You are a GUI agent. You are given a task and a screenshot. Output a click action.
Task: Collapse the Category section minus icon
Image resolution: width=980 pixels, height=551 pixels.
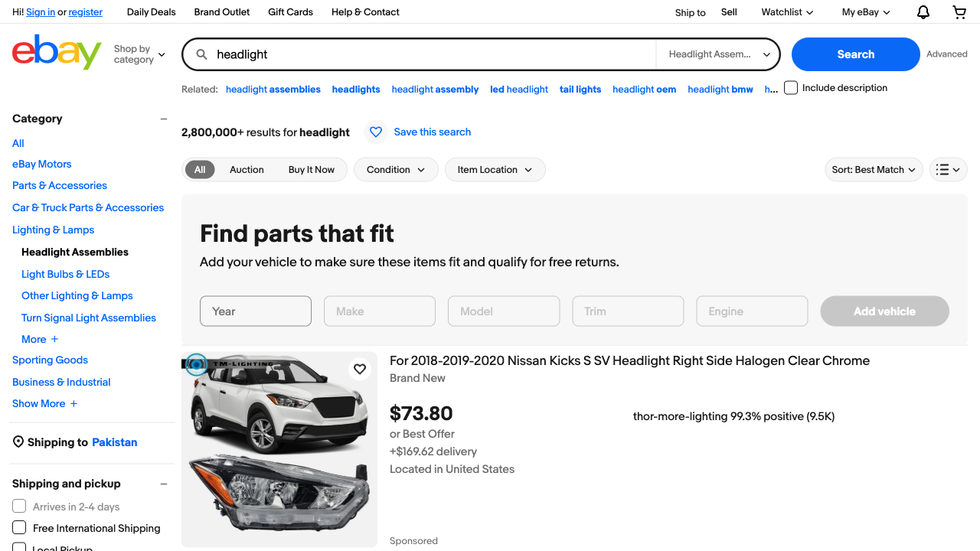click(164, 119)
